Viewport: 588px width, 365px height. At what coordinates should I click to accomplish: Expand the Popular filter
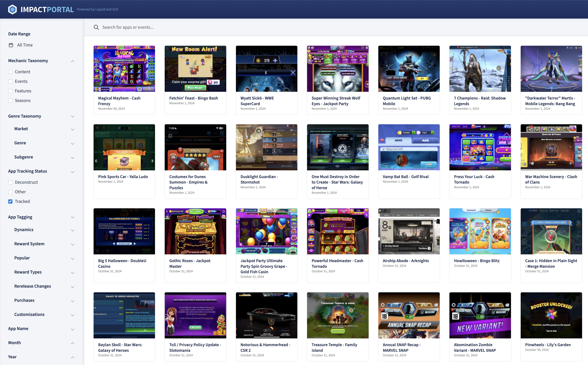(72, 258)
